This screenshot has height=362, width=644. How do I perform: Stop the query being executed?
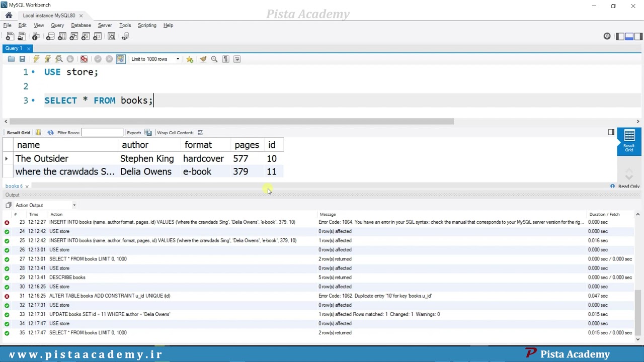coord(70,59)
